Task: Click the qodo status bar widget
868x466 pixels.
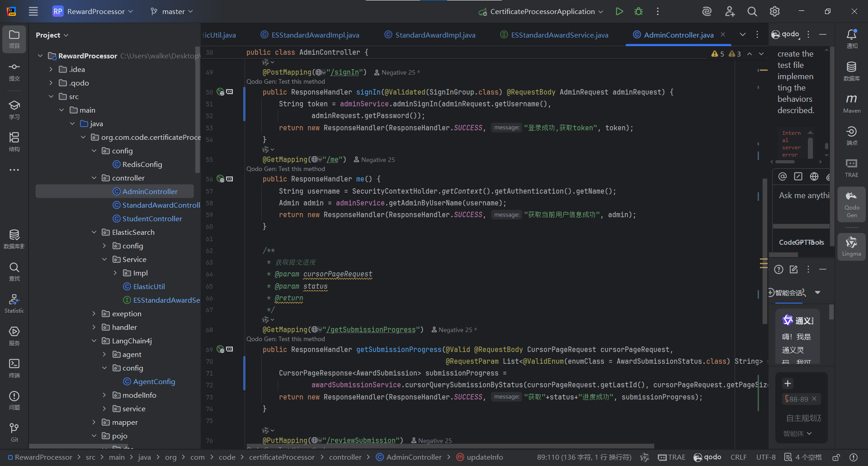Action: point(708,457)
